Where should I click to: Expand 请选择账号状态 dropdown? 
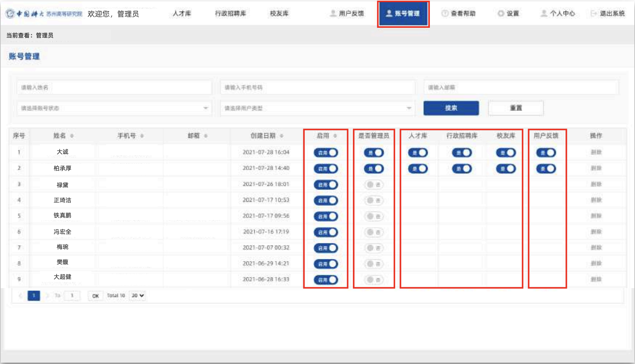pyautogui.click(x=114, y=108)
